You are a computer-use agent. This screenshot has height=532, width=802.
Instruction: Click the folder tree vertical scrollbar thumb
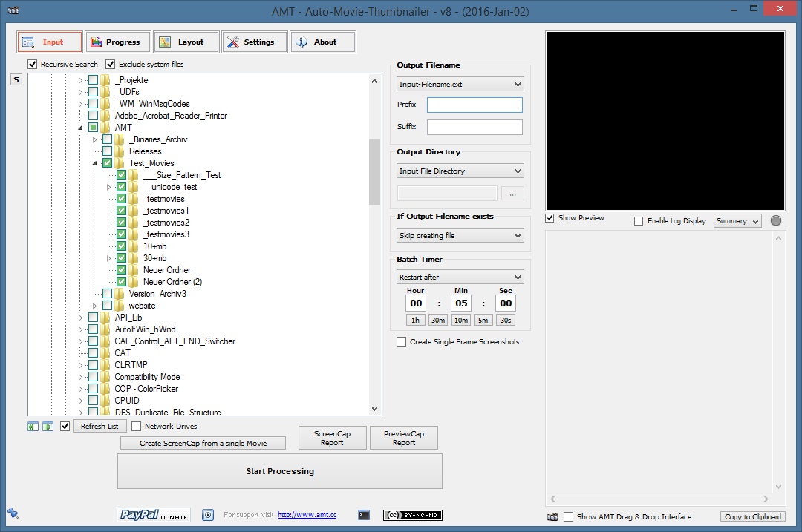[x=374, y=171]
